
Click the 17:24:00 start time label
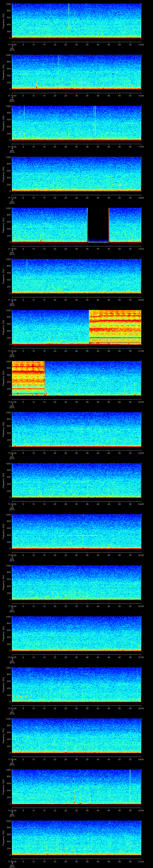(12, 555)
